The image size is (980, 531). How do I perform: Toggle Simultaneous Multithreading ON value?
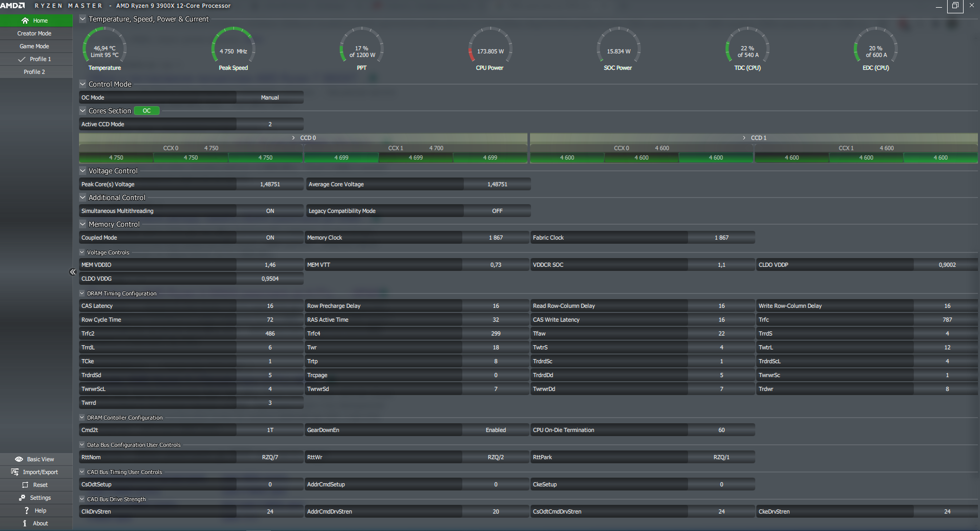coord(270,211)
